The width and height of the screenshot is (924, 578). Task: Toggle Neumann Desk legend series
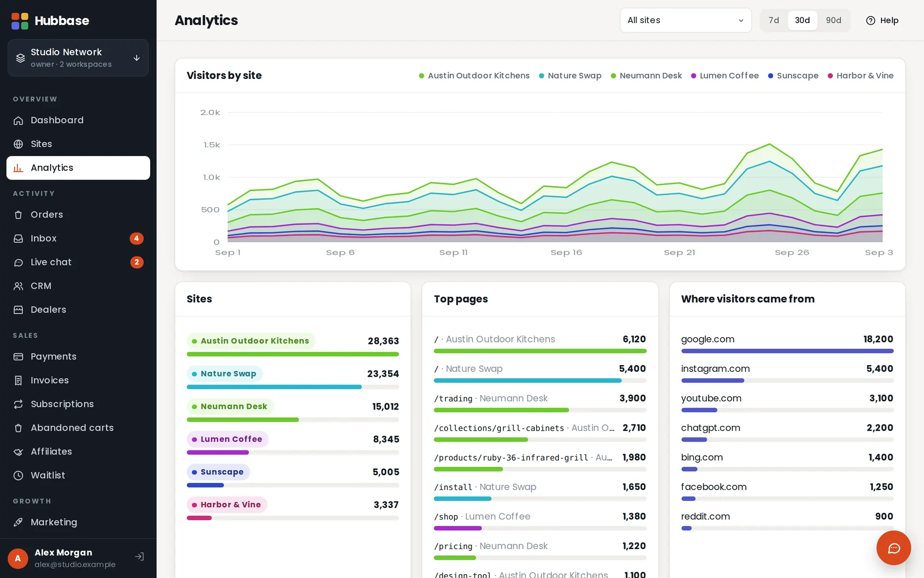coord(646,76)
